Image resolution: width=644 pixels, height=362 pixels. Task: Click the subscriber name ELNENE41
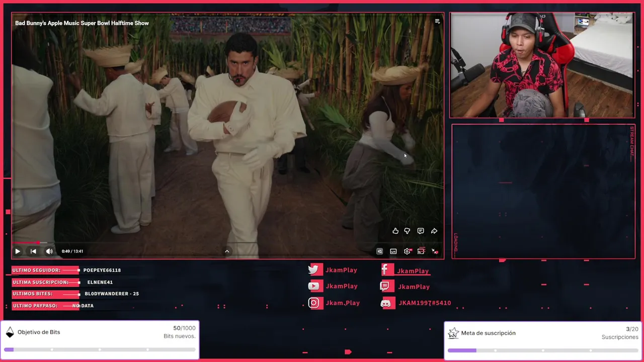click(100, 282)
